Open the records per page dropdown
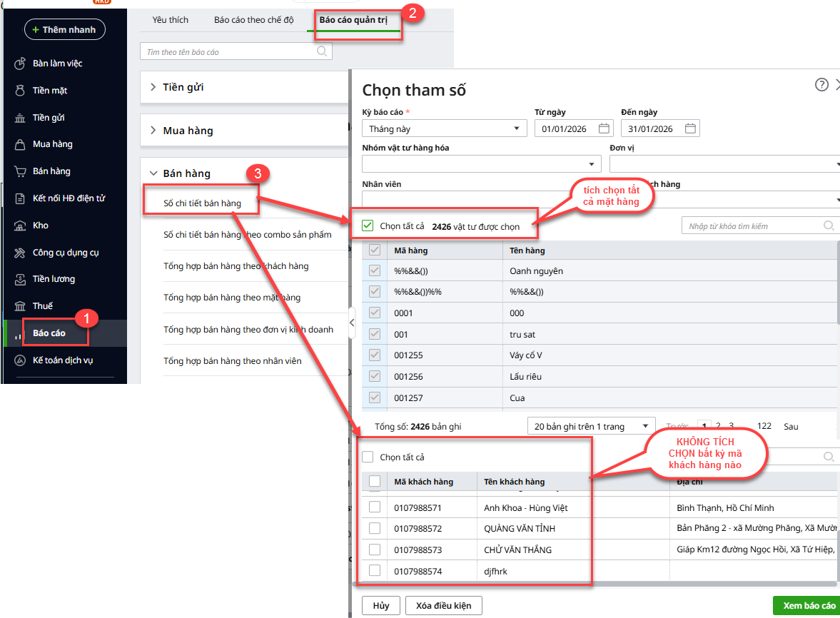Viewport: 840px width, 618px height. pyautogui.click(x=591, y=426)
